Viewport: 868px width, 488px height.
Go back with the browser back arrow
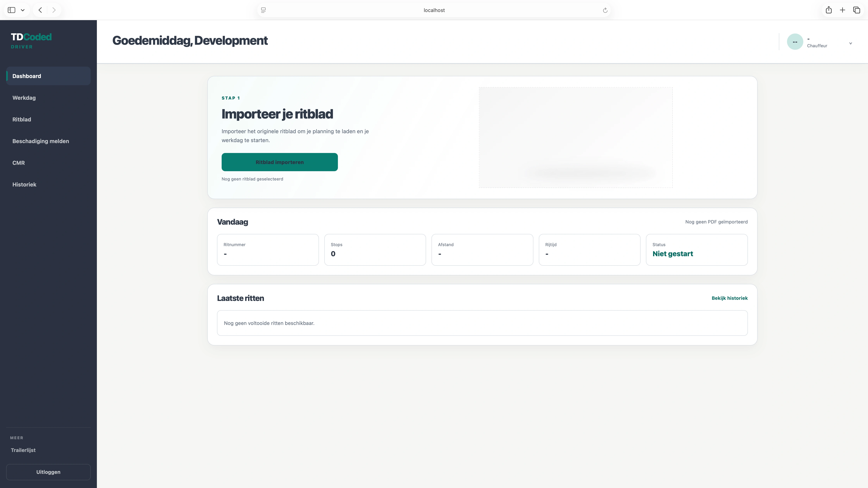coord(40,10)
